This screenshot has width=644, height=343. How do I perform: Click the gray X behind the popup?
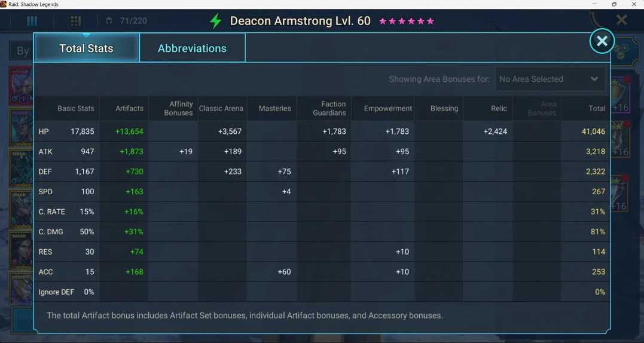point(622,20)
